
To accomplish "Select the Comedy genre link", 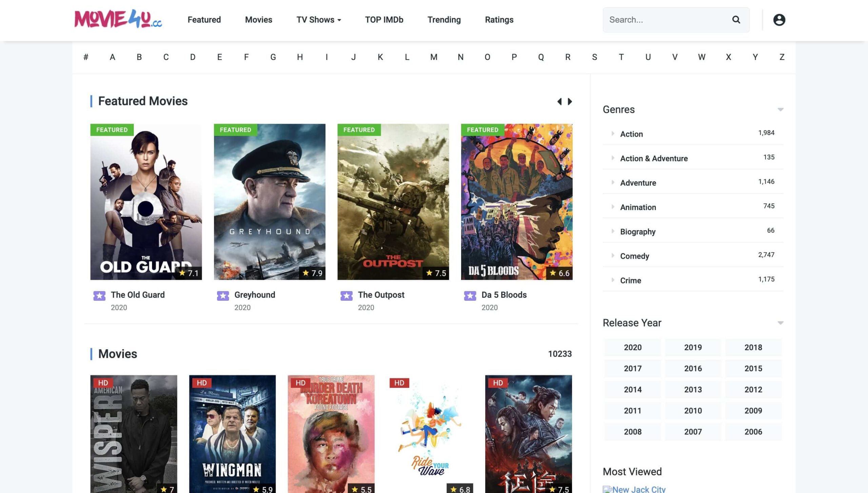I will click(634, 256).
